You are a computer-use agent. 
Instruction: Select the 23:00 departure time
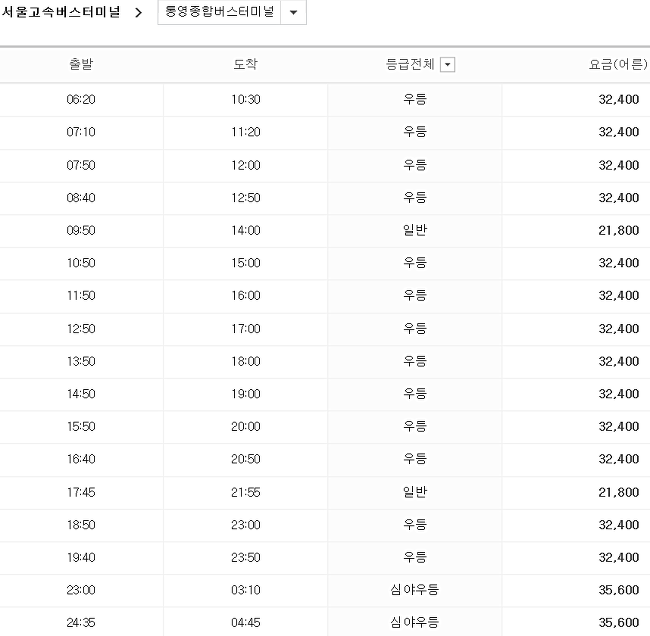pos(81,590)
